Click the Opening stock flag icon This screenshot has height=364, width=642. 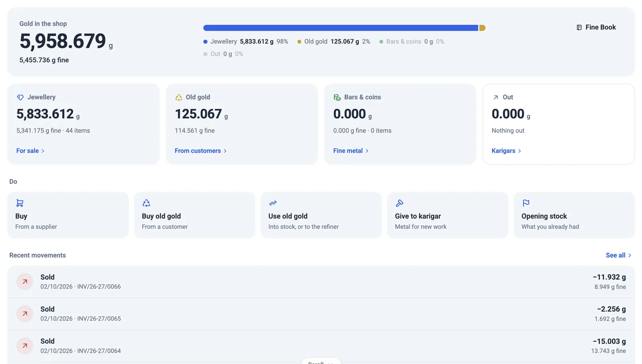526,203
